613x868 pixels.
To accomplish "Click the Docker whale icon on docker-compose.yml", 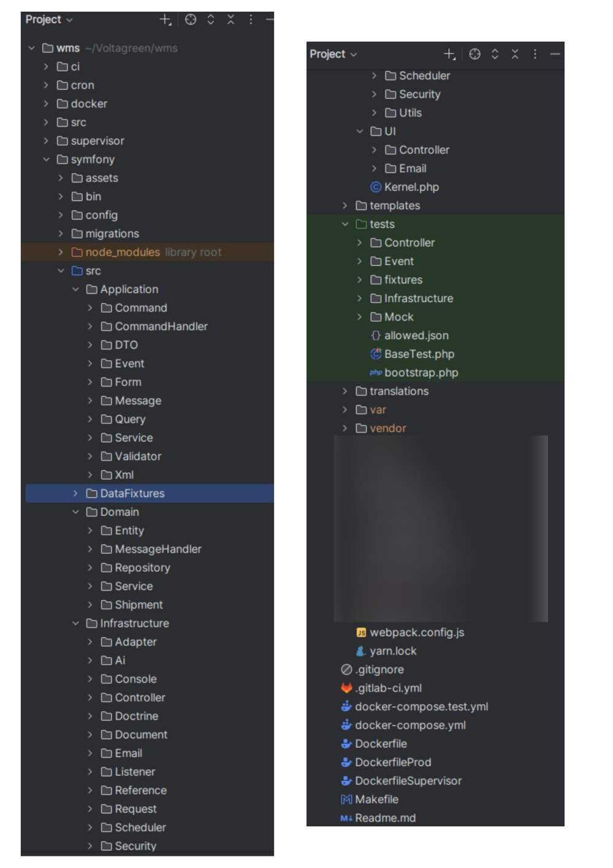I will point(346,725).
